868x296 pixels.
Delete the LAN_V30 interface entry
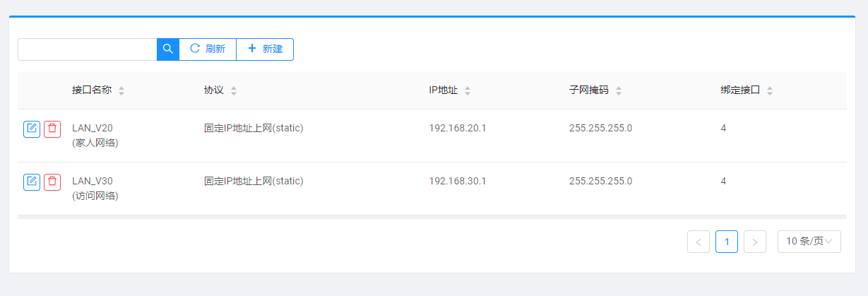pos(52,182)
